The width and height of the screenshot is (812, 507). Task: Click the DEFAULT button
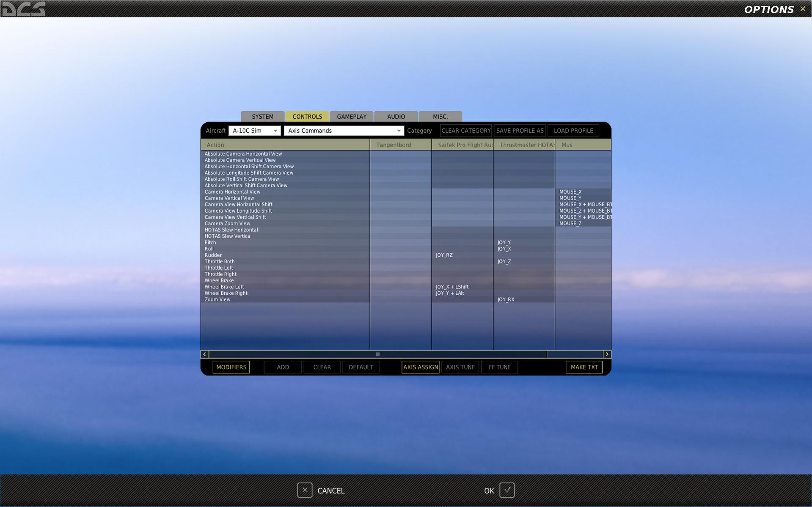(x=361, y=367)
